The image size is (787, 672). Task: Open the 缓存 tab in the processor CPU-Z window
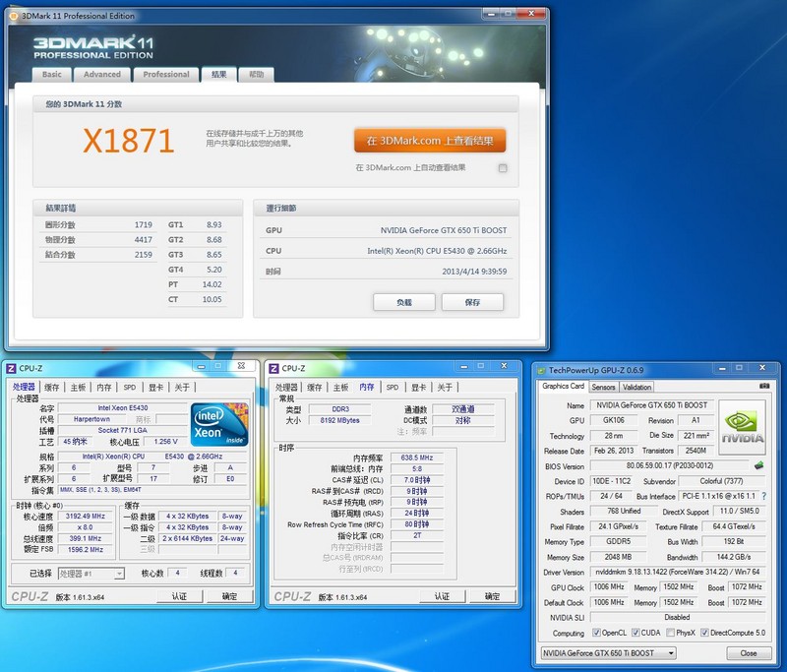pos(52,388)
